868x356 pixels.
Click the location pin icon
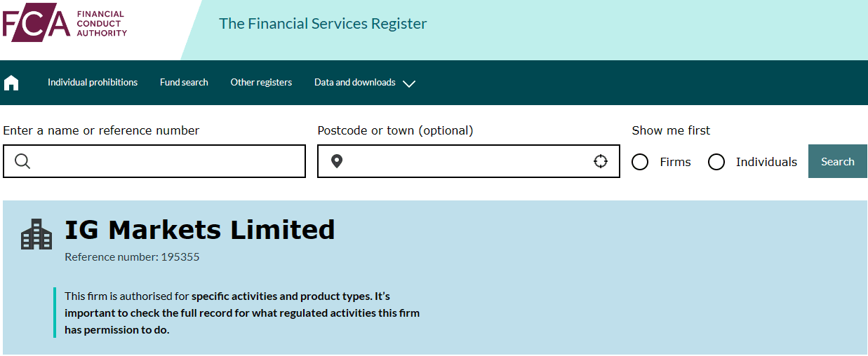[x=337, y=162]
